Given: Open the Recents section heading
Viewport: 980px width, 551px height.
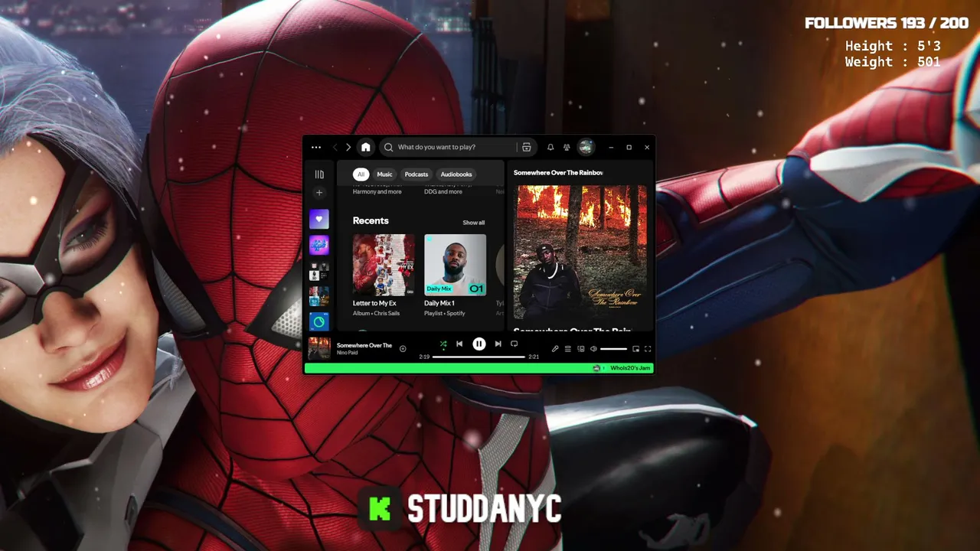Looking at the screenshot, I should click(x=371, y=220).
